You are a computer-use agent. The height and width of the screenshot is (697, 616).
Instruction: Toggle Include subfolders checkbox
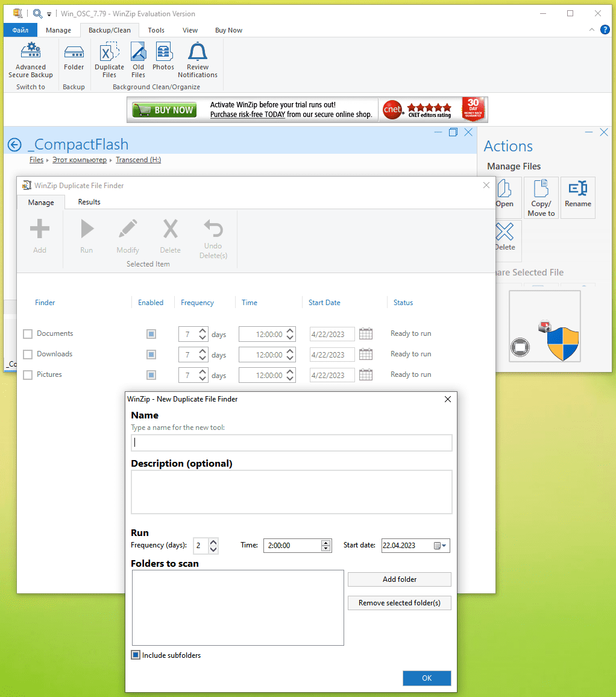coord(136,655)
